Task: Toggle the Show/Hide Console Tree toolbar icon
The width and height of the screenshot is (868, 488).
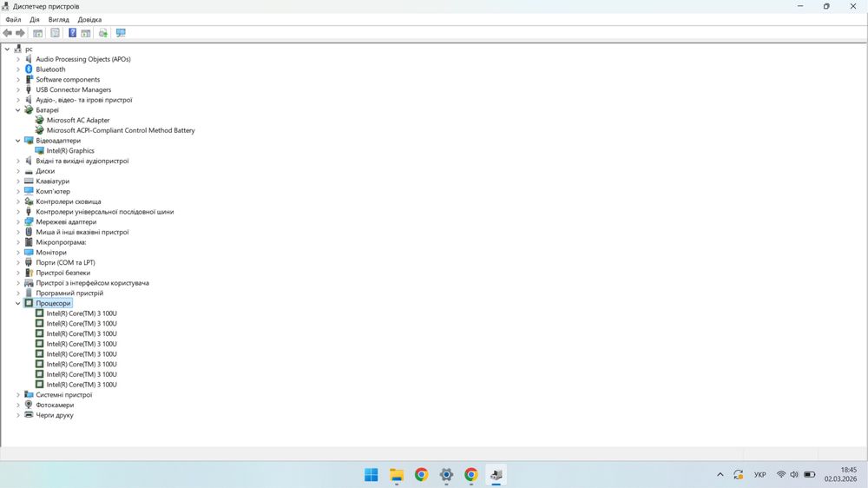Action: pos(37,33)
